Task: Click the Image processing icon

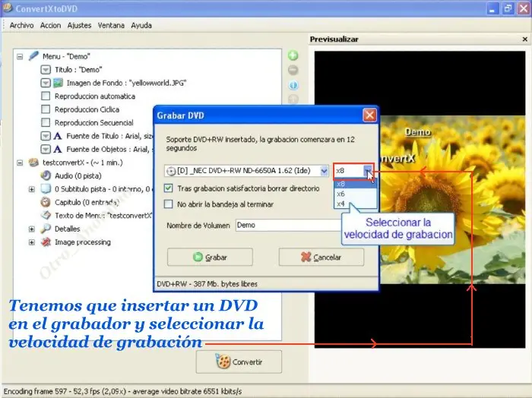Action: 46,242
